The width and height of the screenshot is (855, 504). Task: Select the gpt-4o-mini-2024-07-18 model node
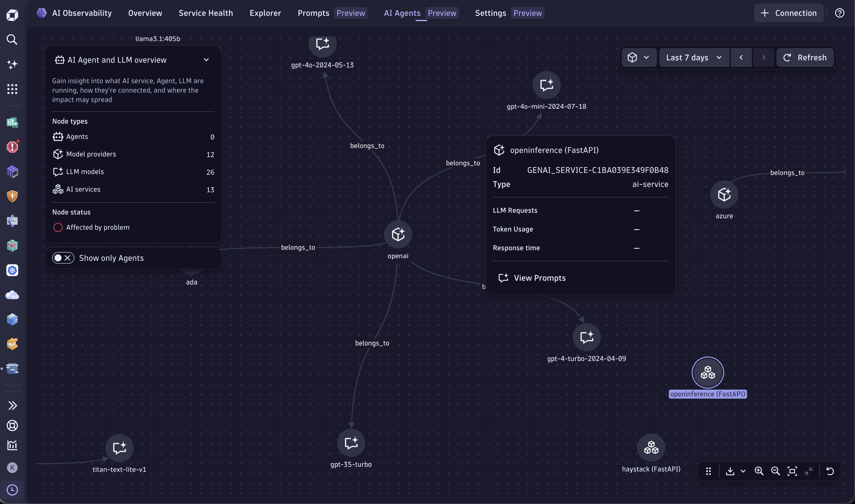(x=546, y=85)
